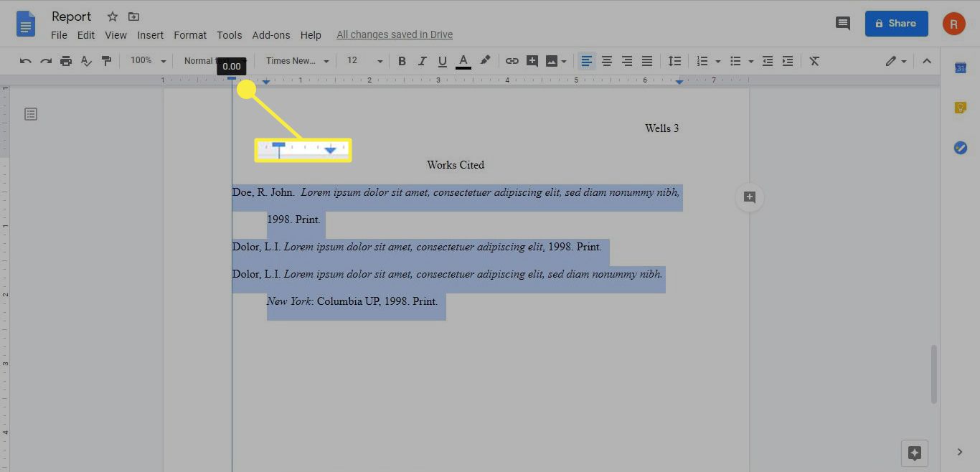The image size is (980, 472).
Task: Click the Undo arrow icon
Action: pos(26,61)
